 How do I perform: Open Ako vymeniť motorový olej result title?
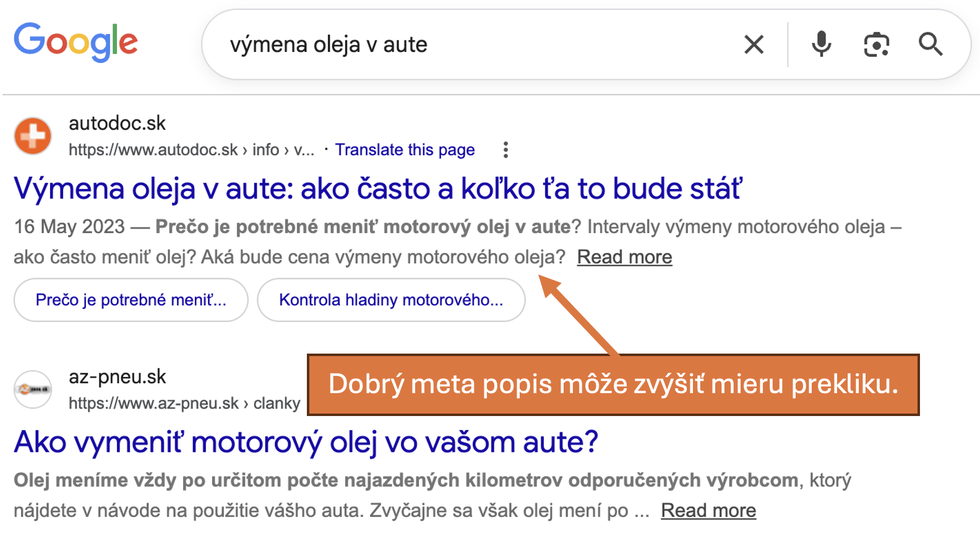pos(306,442)
